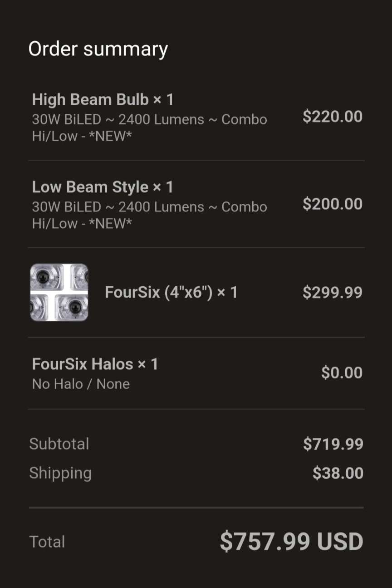Click the No Halo / None variant text
Viewport: 392px width, 588px height.
pyautogui.click(x=81, y=384)
